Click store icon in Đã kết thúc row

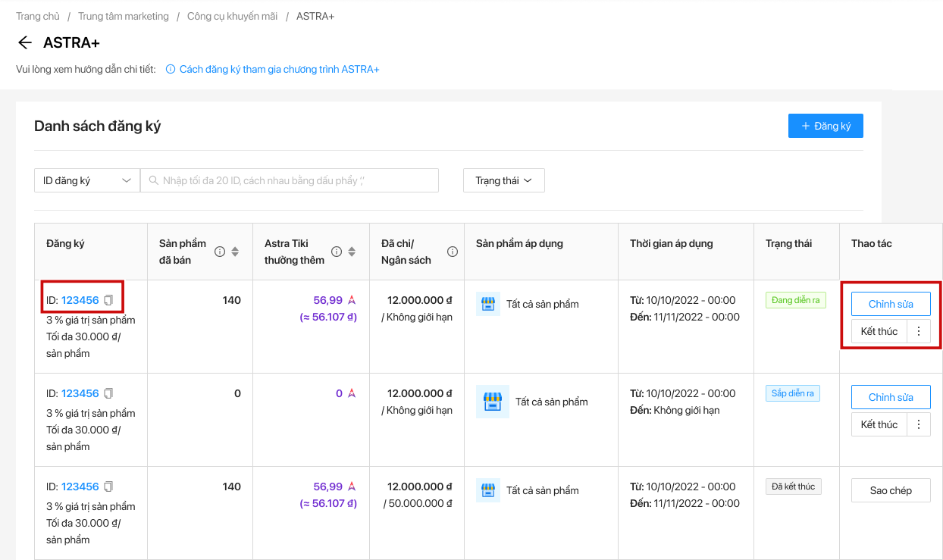(488, 490)
